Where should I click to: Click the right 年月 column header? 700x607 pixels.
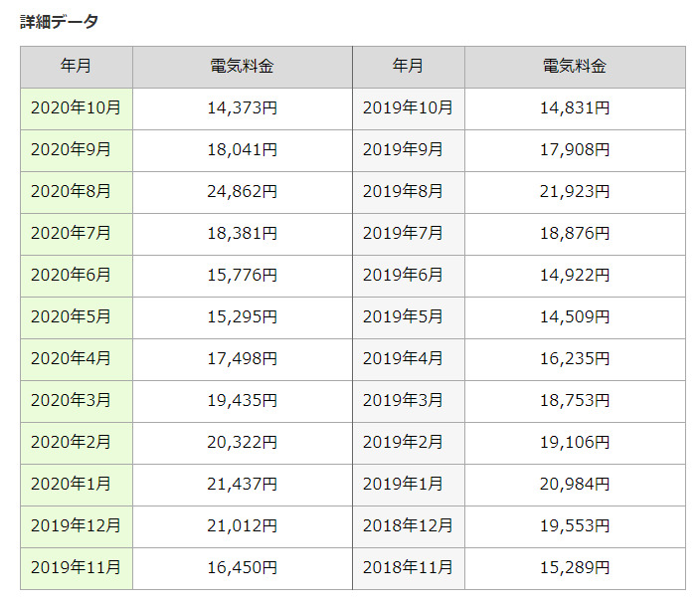(408, 67)
